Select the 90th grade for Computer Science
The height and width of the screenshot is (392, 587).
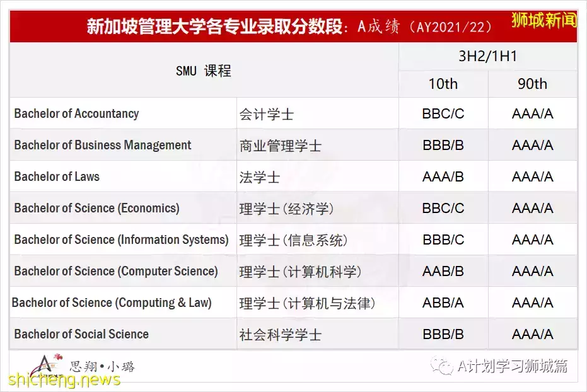click(x=532, y=271)
